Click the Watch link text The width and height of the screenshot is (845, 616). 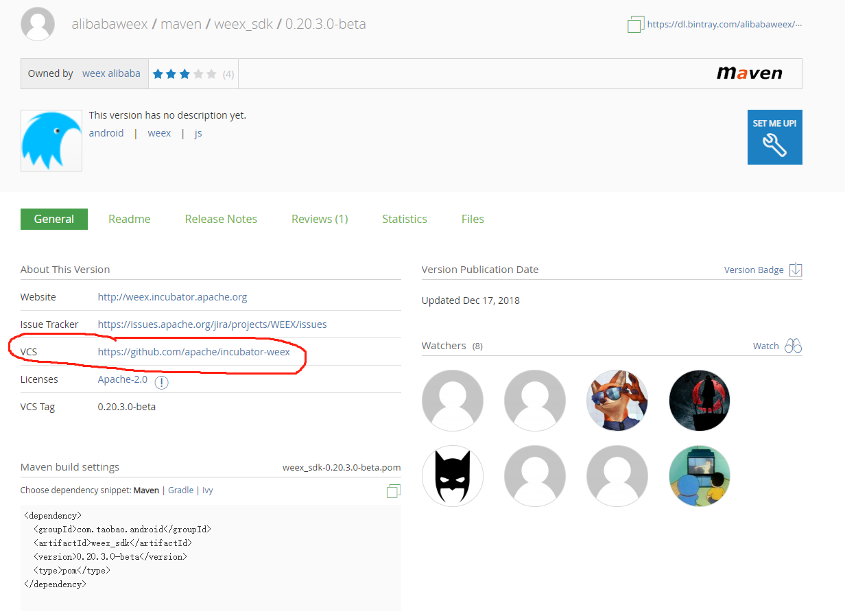click(x=766, y=346)
